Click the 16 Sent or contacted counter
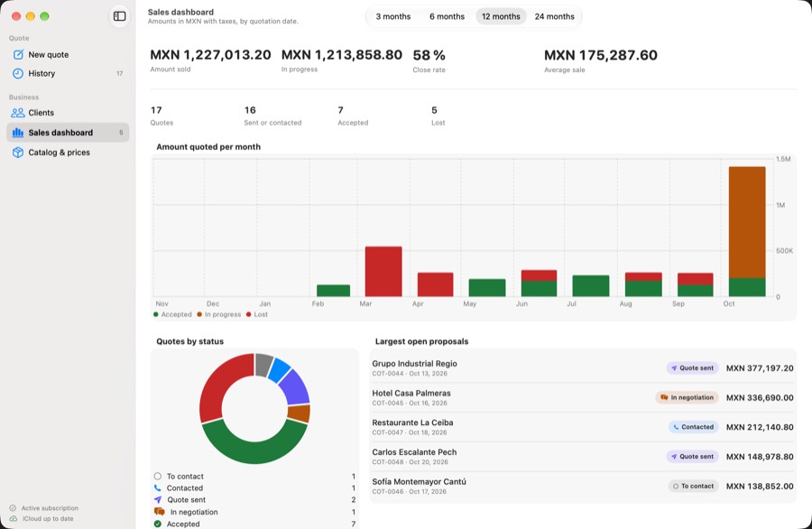The image size is (812, 529). click(x=250, y=110)
